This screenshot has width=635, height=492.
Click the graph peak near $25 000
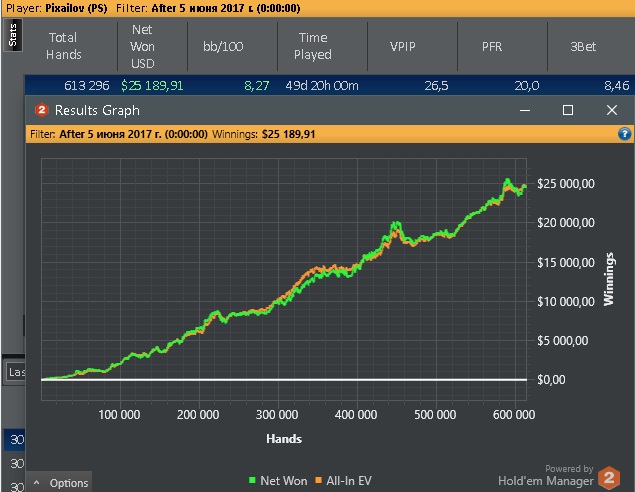tap(507, 180)
